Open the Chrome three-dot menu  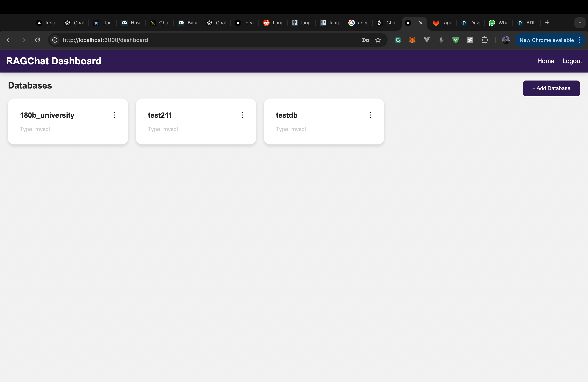(x=579, y=40)
